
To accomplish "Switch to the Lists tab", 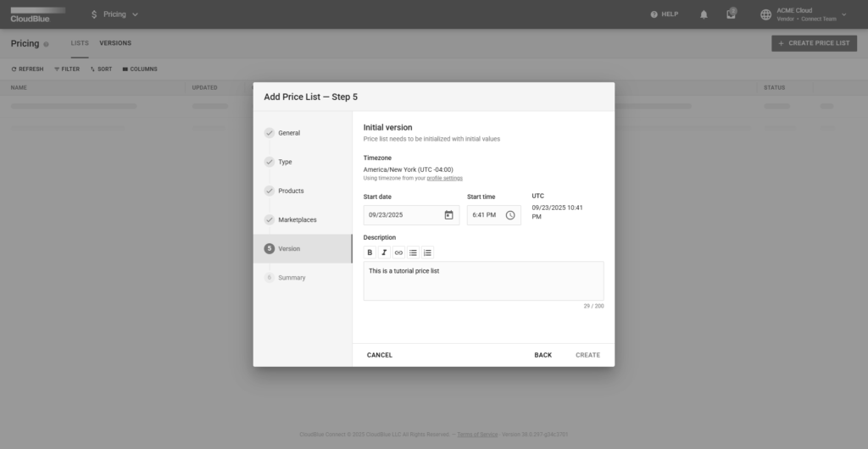I will pos(80,43).
